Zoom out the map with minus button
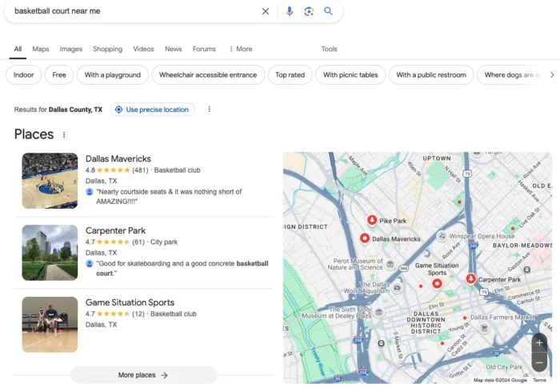The width and height of the screenshot is (560, 392). click(539, 362)
